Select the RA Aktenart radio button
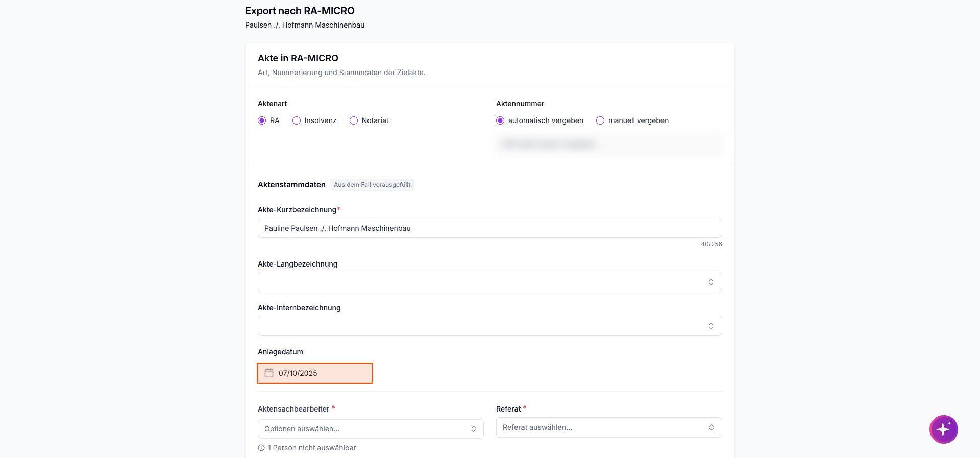The image size is (980, 458). [x=262, y=120]
